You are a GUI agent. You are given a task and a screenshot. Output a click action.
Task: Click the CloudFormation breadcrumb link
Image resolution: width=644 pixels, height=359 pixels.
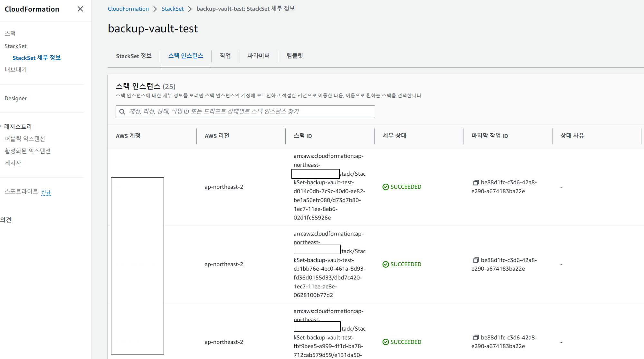(x=128, y=9)
